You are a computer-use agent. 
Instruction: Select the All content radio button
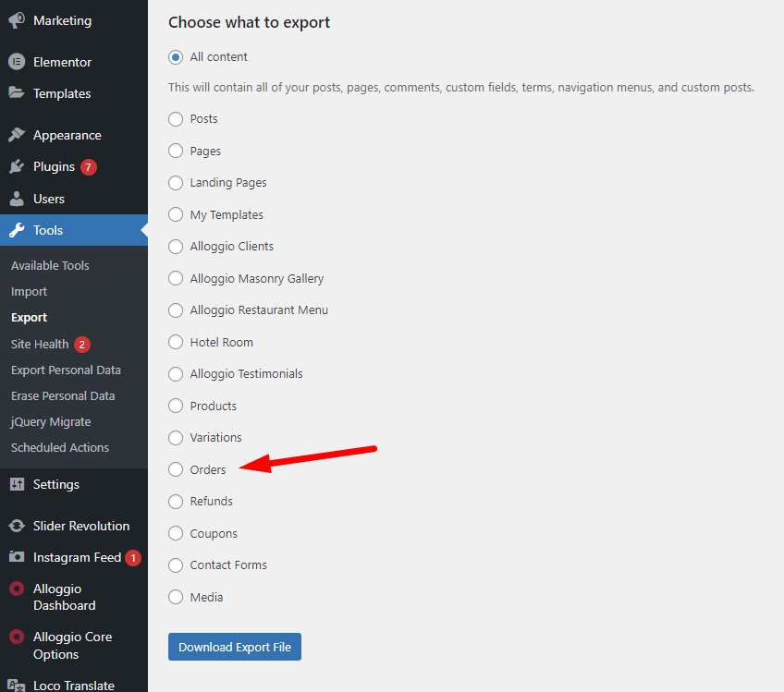coord(176,57)
